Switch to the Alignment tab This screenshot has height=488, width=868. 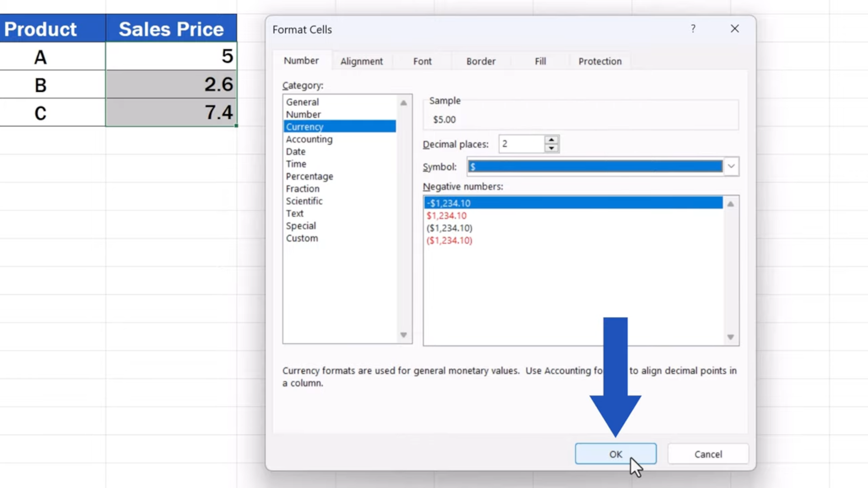[x=361, y=61]
